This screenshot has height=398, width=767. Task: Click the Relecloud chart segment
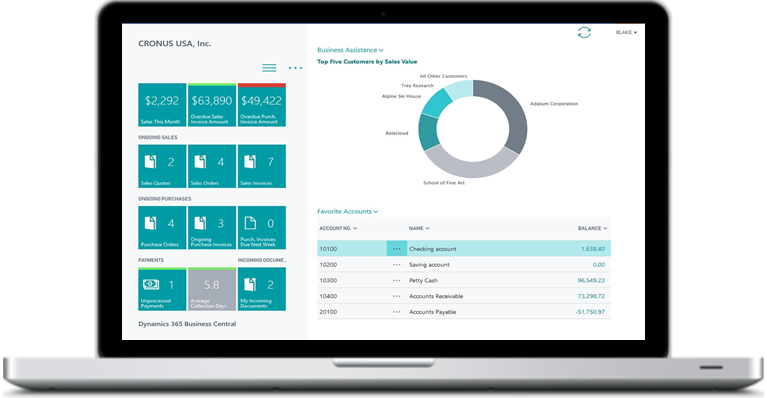coord(428,132)
